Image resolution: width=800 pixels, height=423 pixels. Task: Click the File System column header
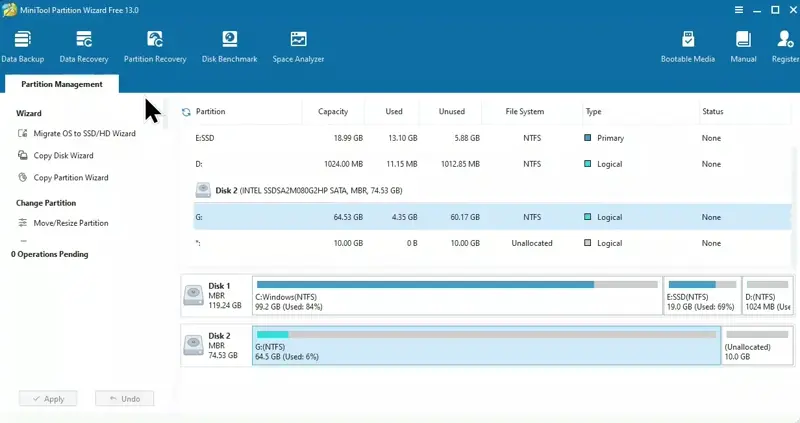click(x=524, y=111)
